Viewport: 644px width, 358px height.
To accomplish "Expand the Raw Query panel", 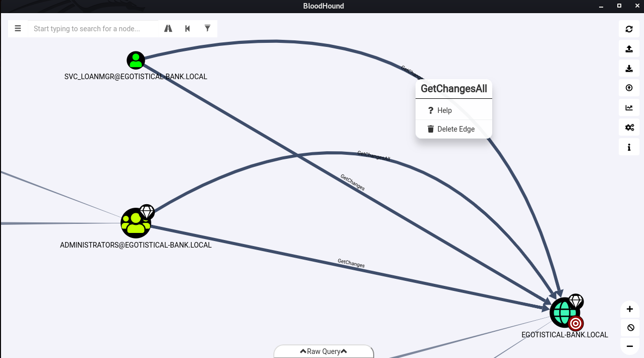I will (324, 351).
